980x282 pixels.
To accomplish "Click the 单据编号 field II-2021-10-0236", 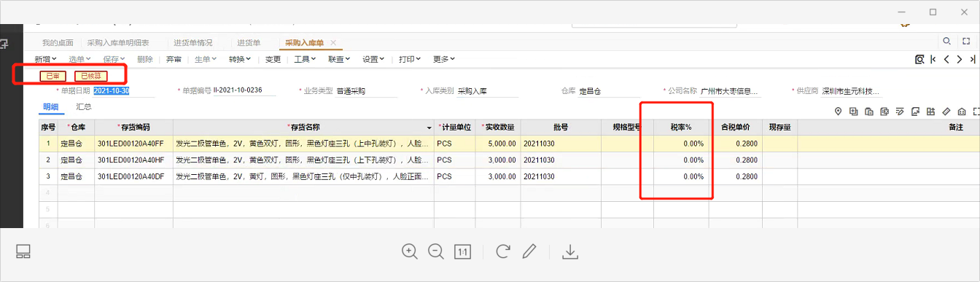I will pyautogui.click(x=244, y=91).
